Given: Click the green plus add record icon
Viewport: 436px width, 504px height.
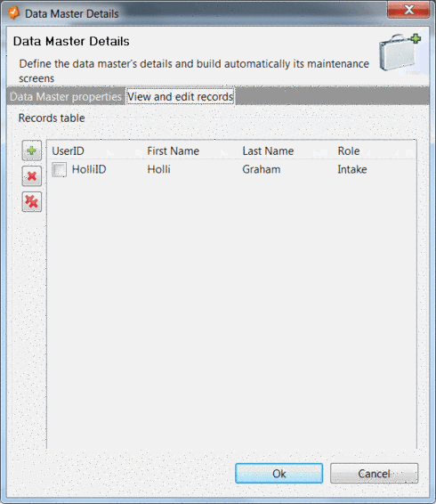Looking at the screenshot, I should (x=31, y=150).
